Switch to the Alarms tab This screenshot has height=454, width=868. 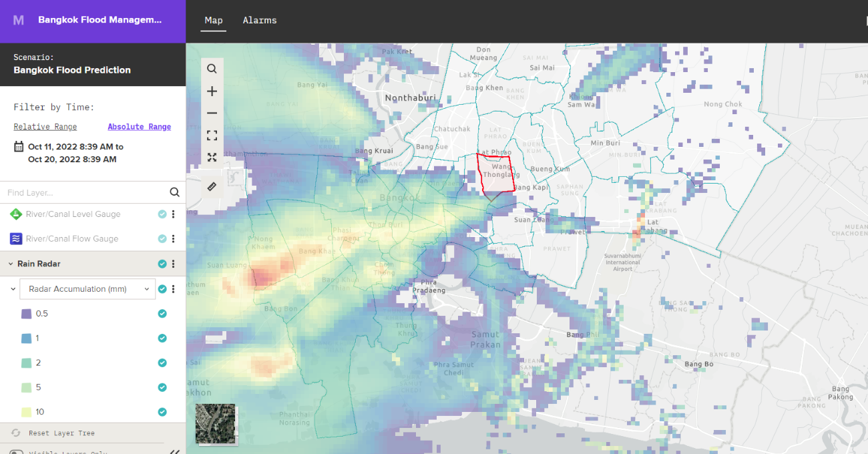point(260,21)
